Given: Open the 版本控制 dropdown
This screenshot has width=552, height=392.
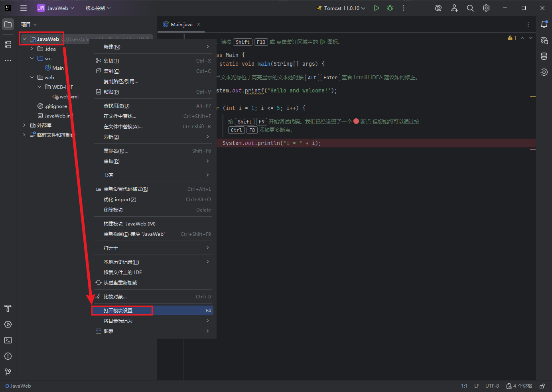Looking at the screenshot, I should pos(98,8).
